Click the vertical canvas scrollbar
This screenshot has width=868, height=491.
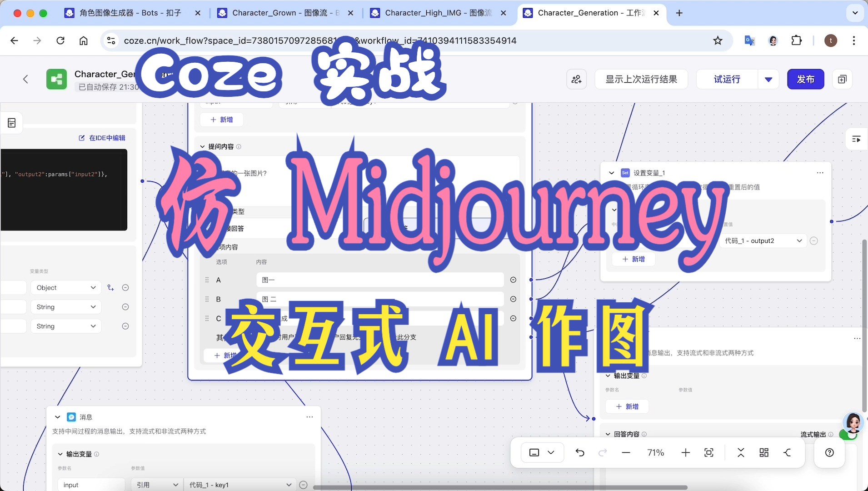tap(864, 326)
